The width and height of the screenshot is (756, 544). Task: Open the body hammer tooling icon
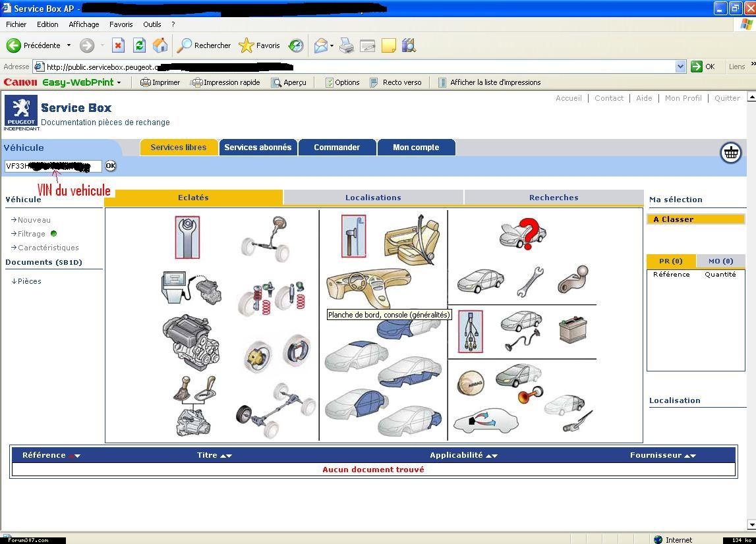[353, 236]
